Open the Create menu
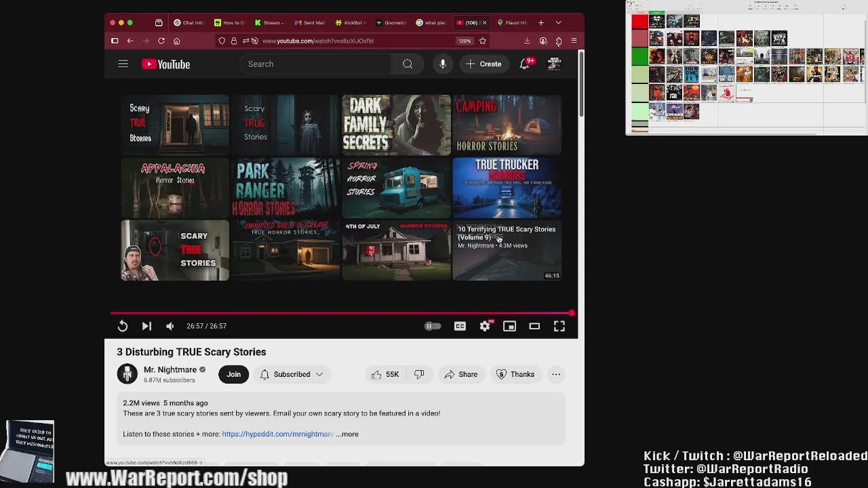This screenshot has width=868, height=488. tap(484, 64)
